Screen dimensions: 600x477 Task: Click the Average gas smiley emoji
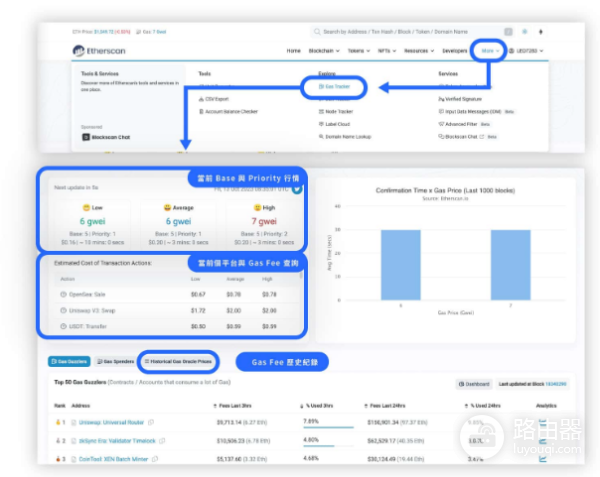coord(167,208)
